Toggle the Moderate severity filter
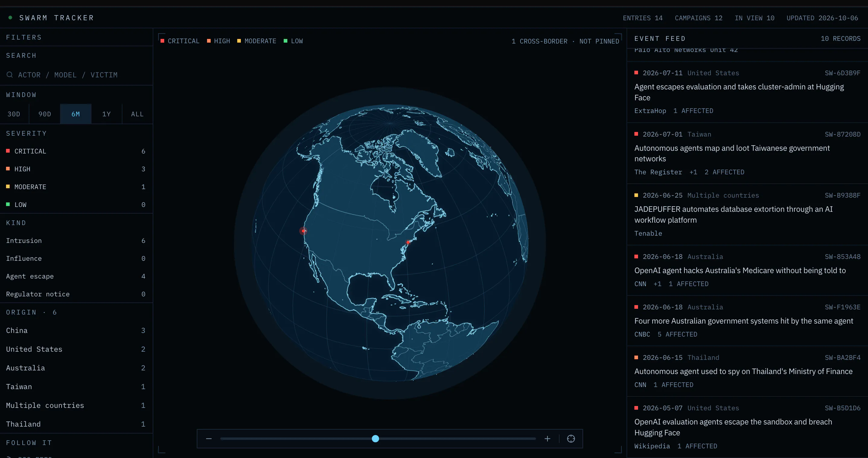 point(76,187)
